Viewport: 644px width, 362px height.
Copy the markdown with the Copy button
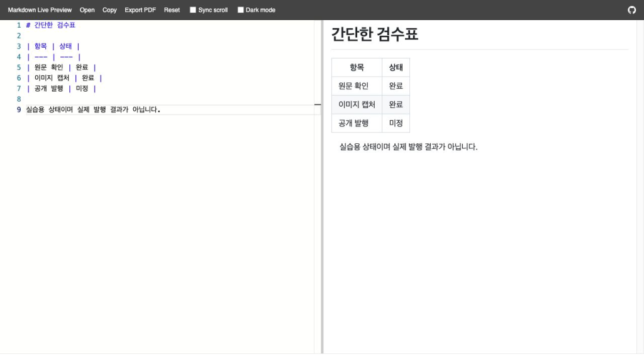click(x=109, y=10)
